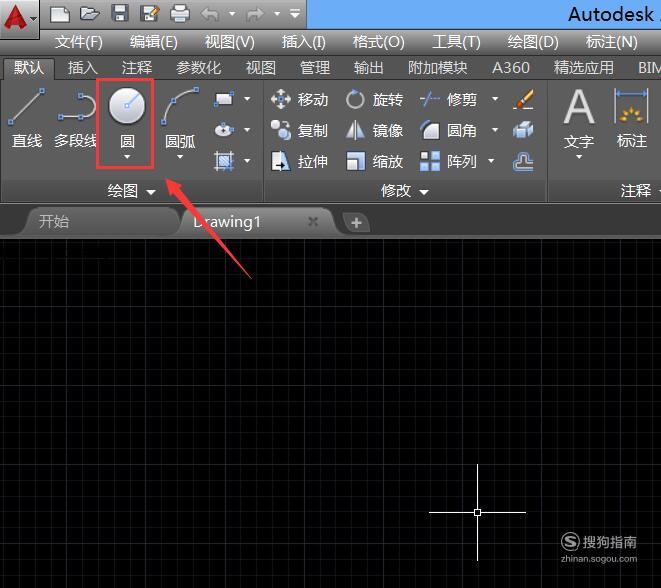Image resolution: width=661 pixels, height=588 pixels.
Task: Open the Format 格式(O) menu
Action: [379, 42]
